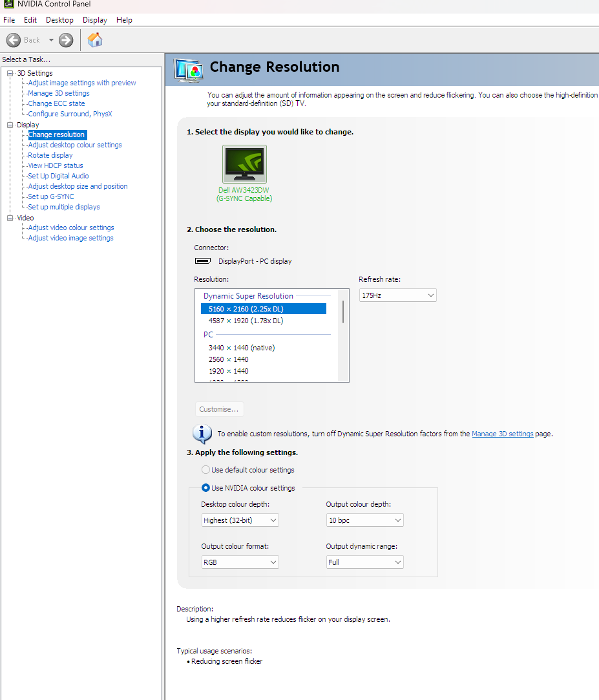Viewport: 599px width, 700px height.
Task: Click the Manage 3D settings link
Action: (x=502, y=434)
